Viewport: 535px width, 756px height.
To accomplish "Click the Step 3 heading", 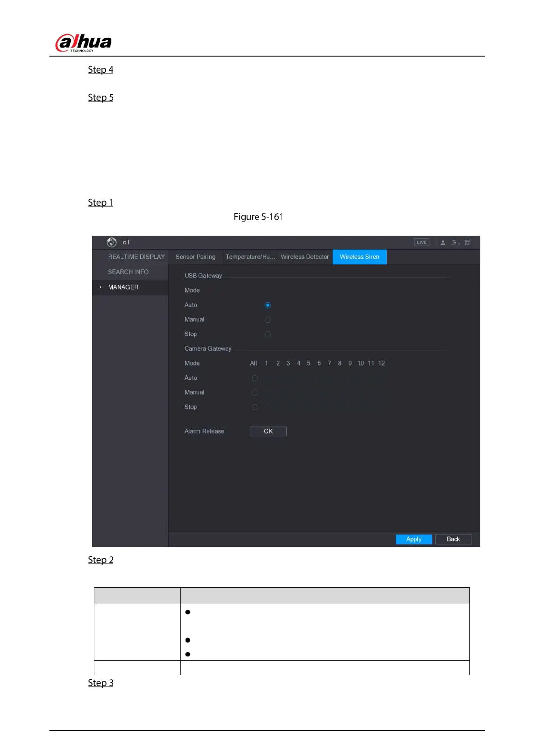I will [x=101, y=683].
